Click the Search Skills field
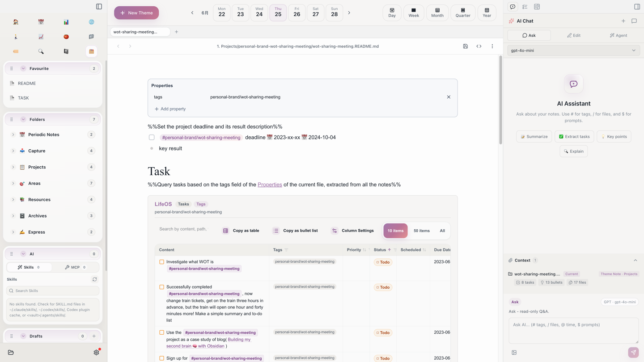 (x=53, y=290)
